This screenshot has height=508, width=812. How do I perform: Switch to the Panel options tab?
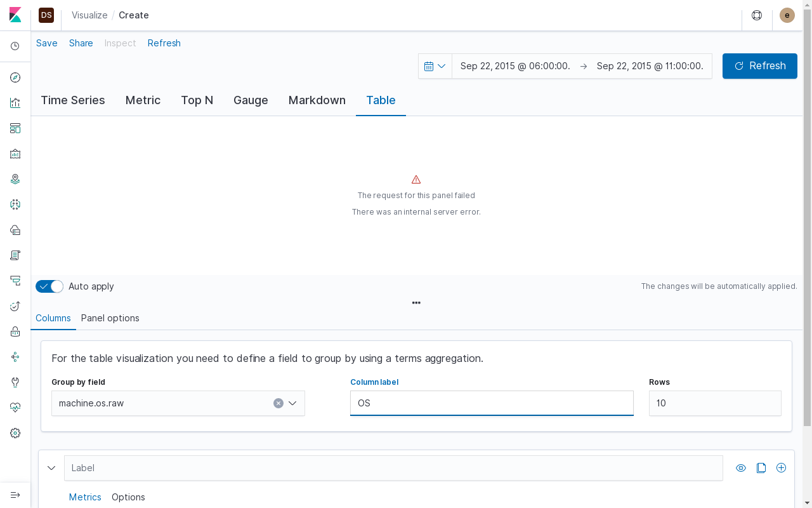tap(110, 318)
